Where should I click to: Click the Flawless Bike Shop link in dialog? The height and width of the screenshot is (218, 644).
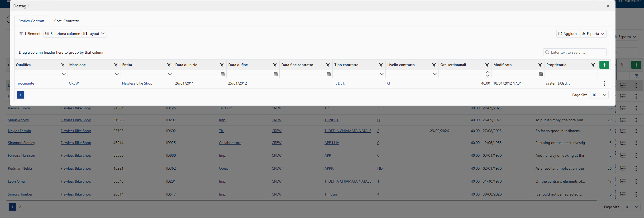137,83
